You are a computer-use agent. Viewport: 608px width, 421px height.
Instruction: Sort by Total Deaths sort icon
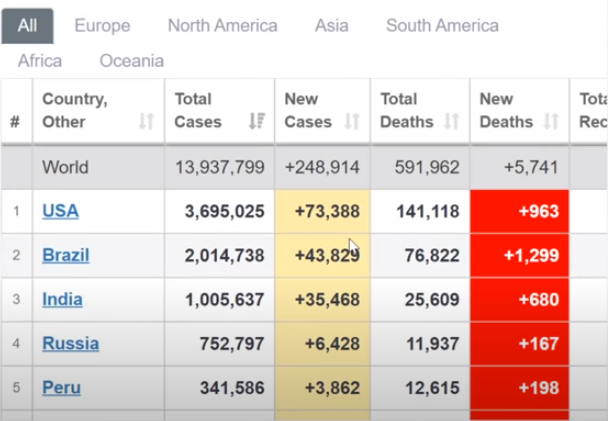coord(452,121)
